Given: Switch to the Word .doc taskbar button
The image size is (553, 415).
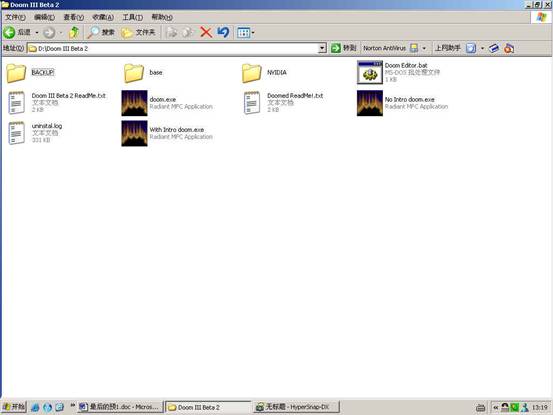Looking at the screenshot, I should [121, 407].
